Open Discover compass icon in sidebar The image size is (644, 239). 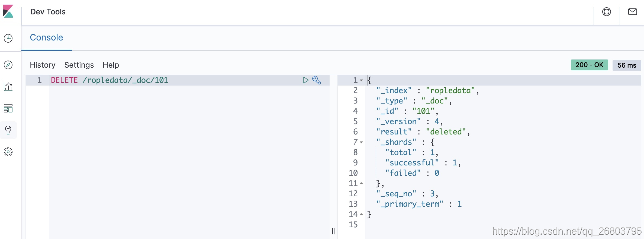click(x=8, y=65)
